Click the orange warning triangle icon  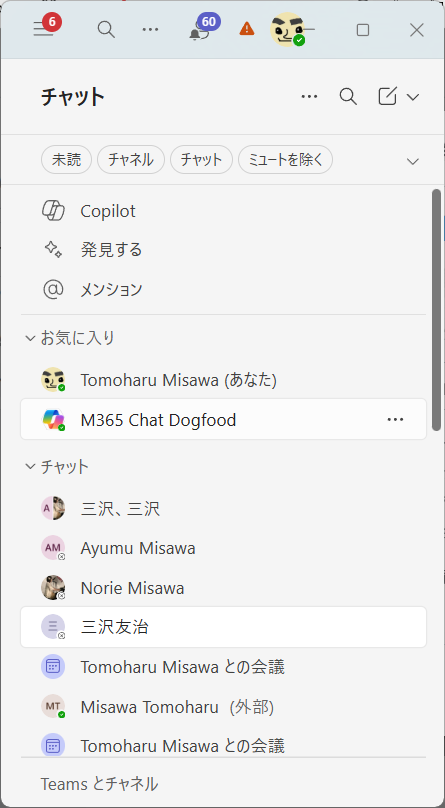247,29
